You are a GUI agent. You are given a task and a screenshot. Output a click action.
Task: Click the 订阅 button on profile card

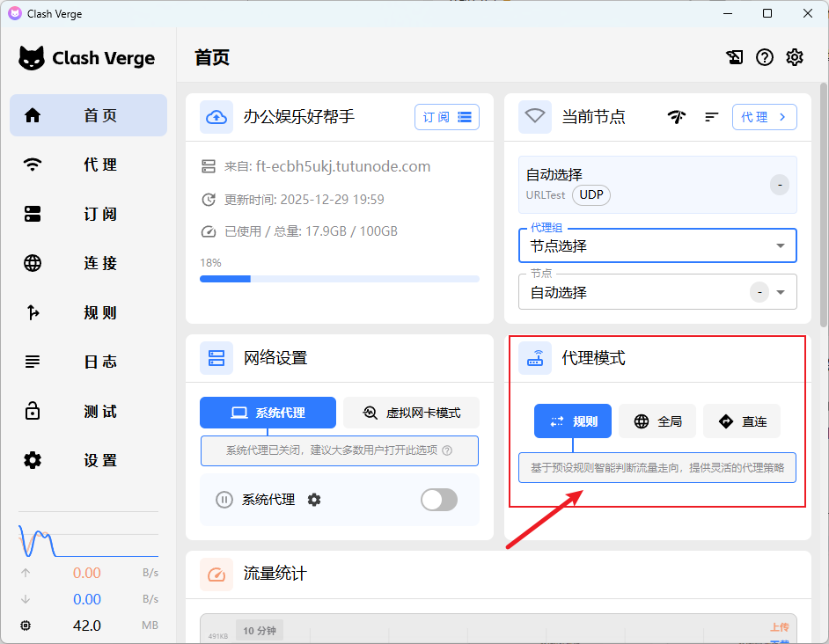446,117
